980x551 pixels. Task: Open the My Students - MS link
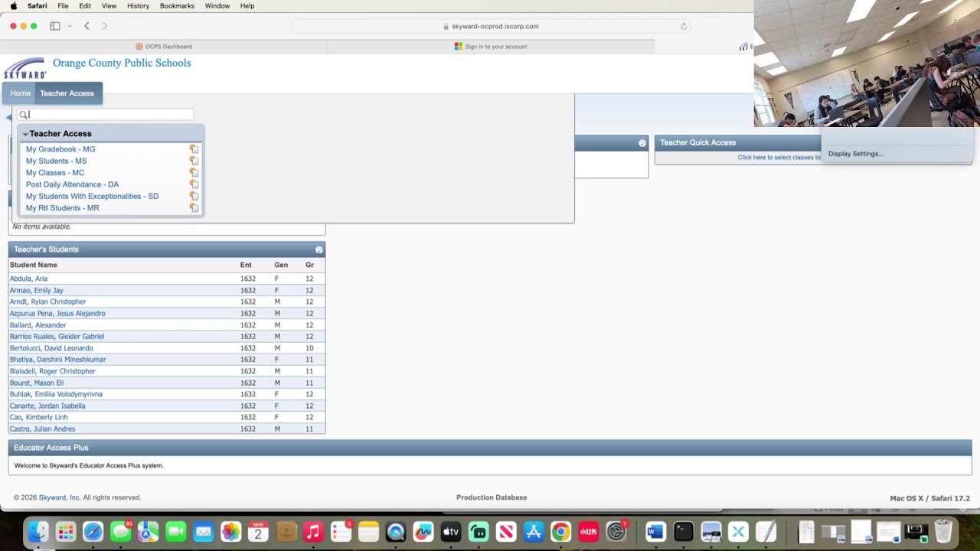56,161
